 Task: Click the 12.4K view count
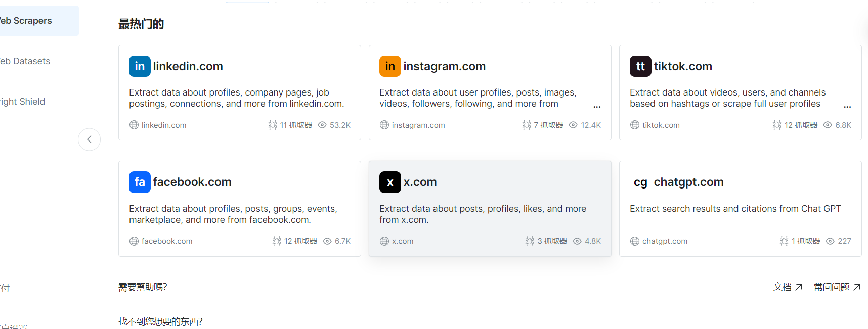591,125
